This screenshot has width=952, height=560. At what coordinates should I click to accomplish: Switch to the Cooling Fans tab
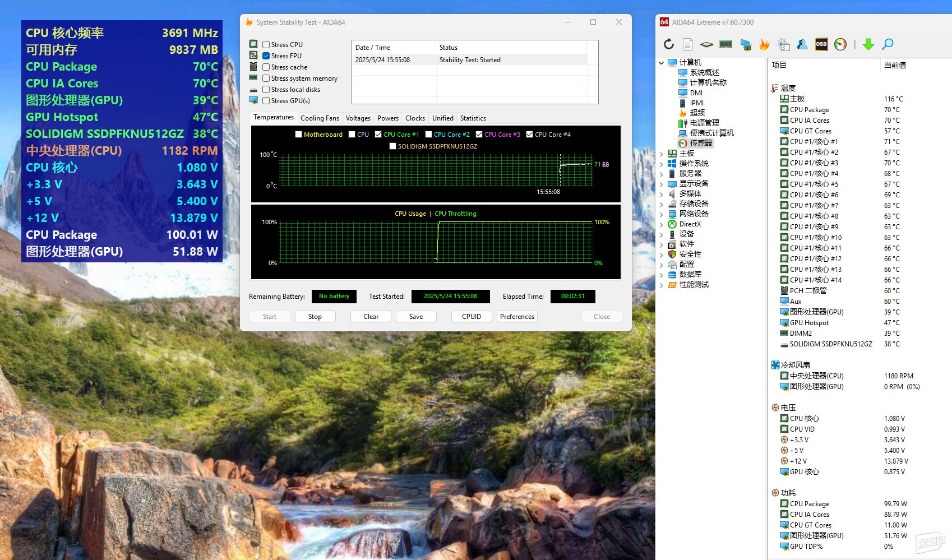[x=320, y=118]
